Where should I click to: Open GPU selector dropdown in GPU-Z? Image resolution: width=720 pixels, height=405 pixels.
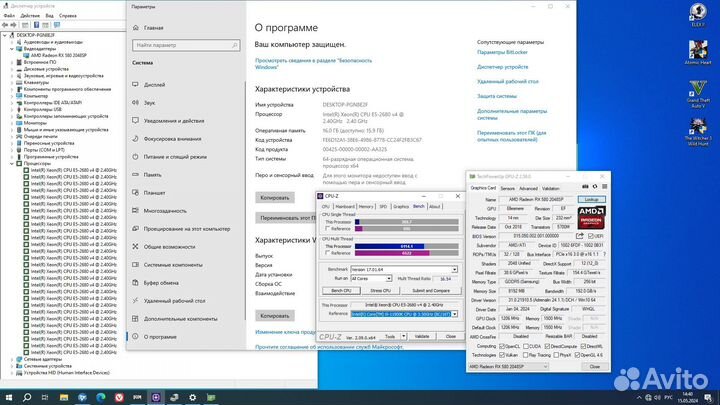click(508, 366)
